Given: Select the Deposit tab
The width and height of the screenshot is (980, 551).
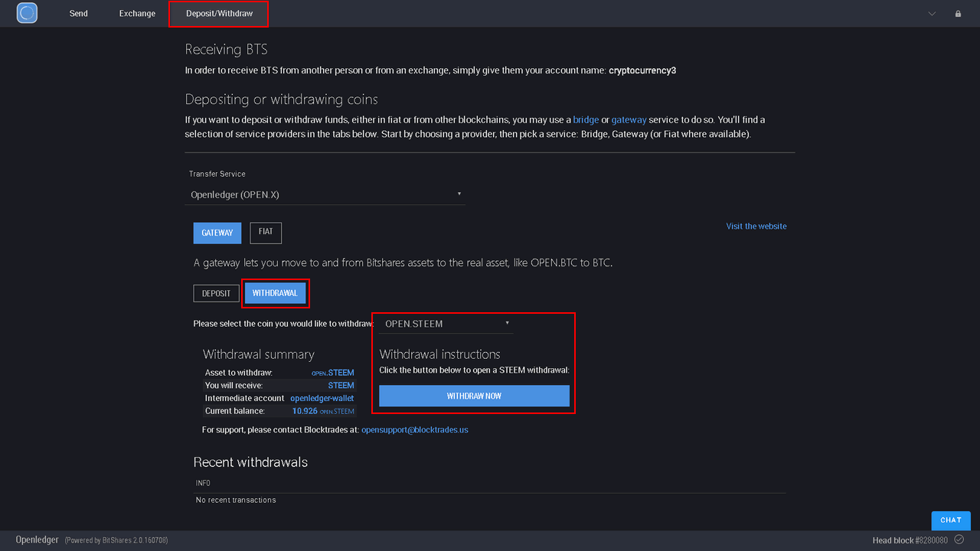Looking at the screenshot, I should coord(216,293).
